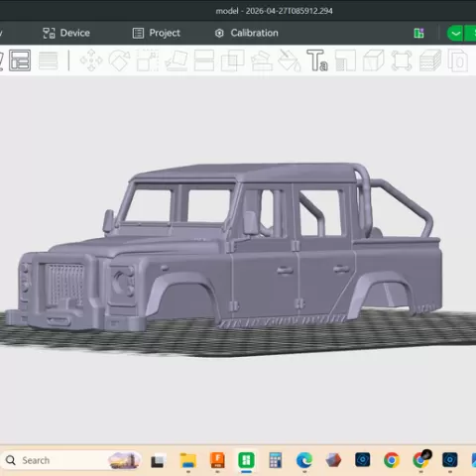Click the Windows taskbar Search box
476x476 pixels.
click(71, 460)
